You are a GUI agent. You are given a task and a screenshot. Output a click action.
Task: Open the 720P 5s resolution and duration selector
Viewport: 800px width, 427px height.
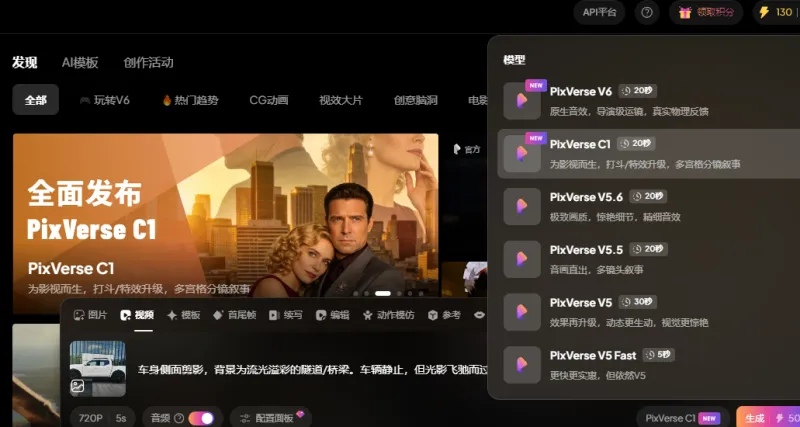pos(103,418)
